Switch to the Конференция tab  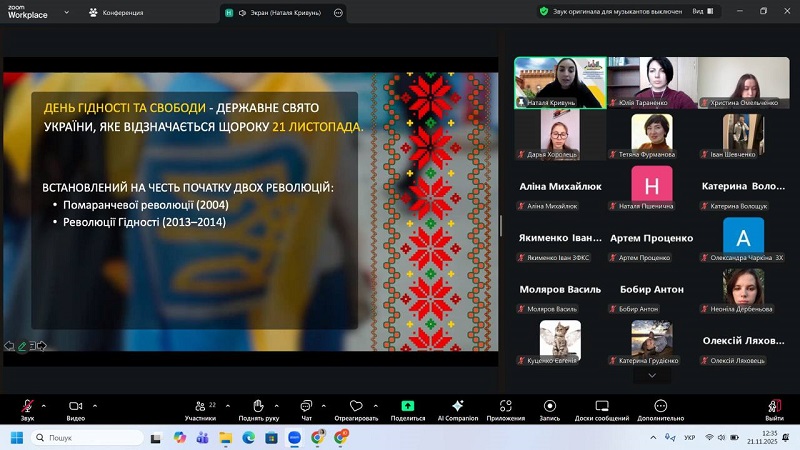pos(117,12)
